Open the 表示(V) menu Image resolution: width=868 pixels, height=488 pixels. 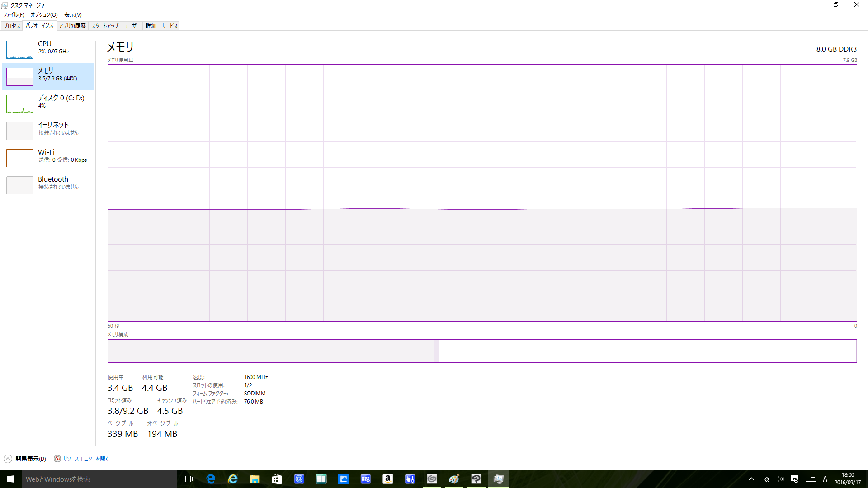coord(73,15)
